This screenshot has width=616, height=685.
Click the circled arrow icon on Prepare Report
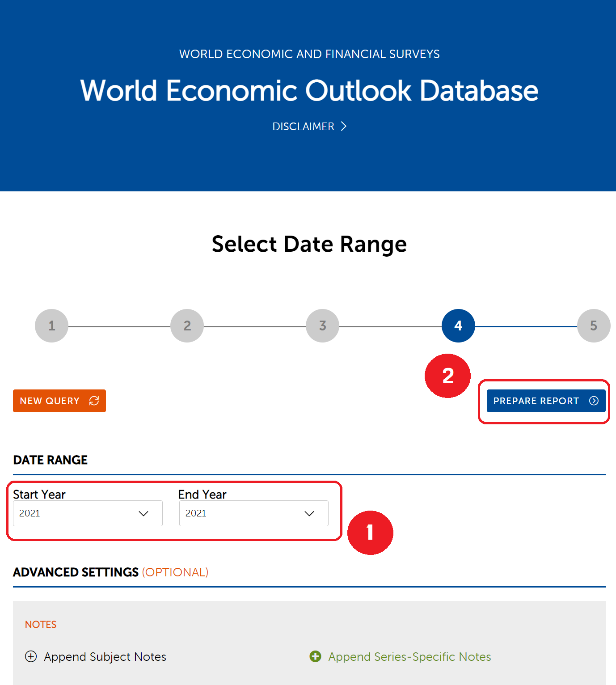tap(594, 401)
